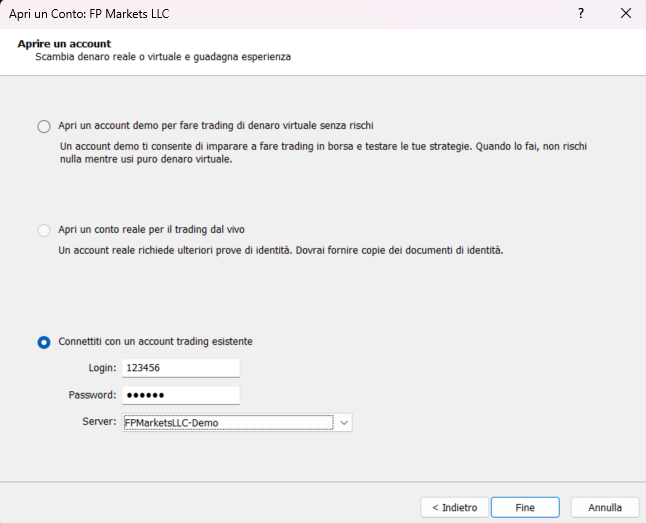Go back with the Indietro button
646x523 pixels.
(455, 507)
